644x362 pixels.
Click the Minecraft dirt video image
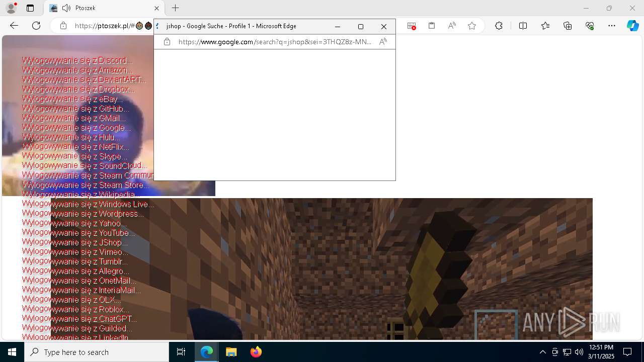click(322, 269)
